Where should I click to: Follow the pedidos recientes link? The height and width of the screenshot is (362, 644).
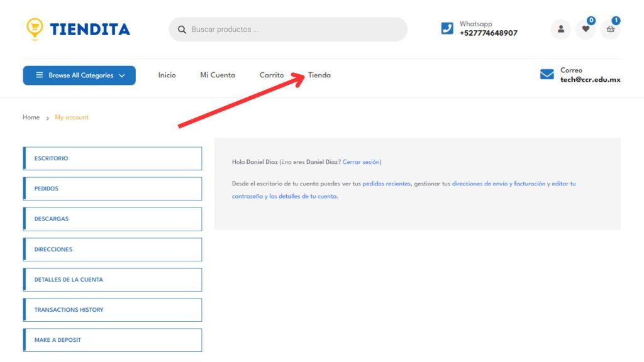pos(386,184)
